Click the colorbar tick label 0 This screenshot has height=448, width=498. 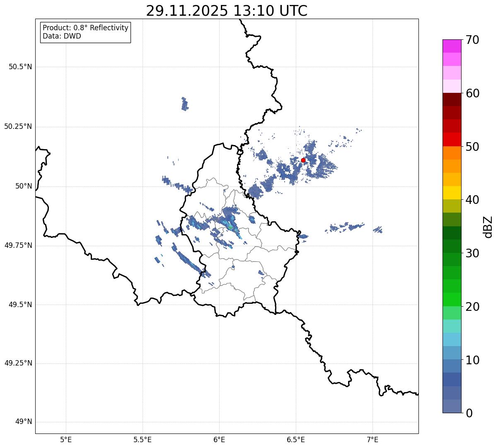pos(469,413)
